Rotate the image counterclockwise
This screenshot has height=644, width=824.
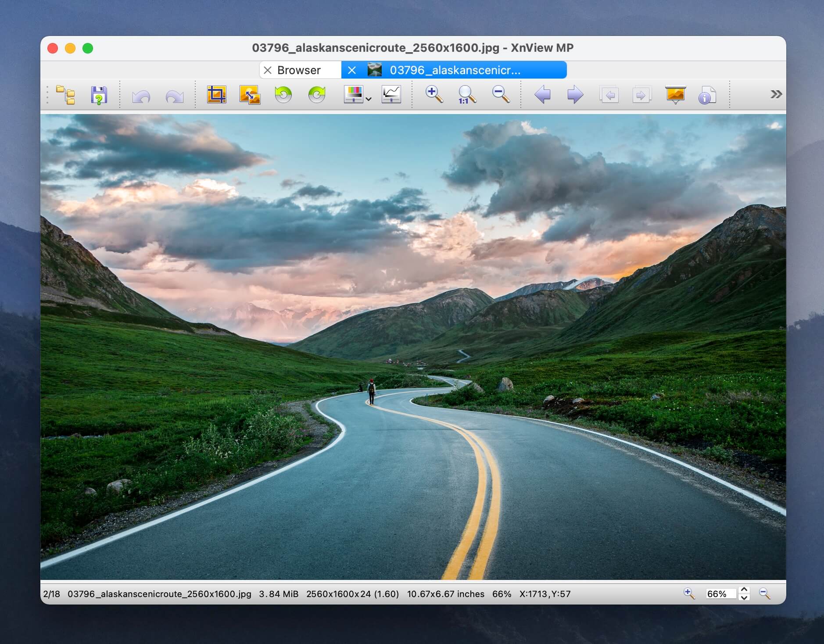coord(283,94)
